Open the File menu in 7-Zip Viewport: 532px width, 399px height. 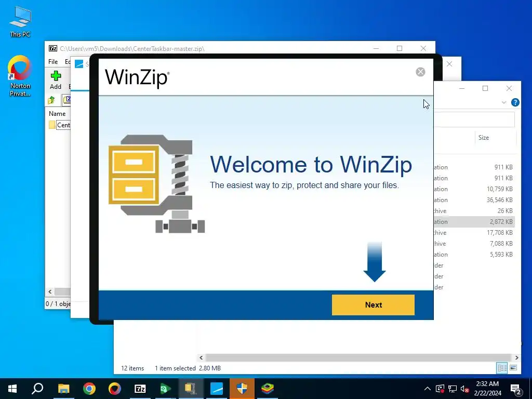pyautogui.click(x=53, y=62)
